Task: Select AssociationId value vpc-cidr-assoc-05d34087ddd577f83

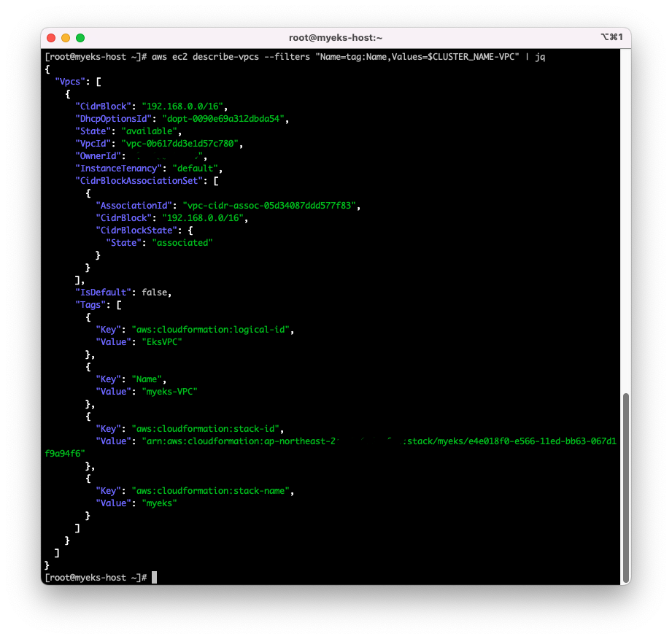Action: click(269, 206)
